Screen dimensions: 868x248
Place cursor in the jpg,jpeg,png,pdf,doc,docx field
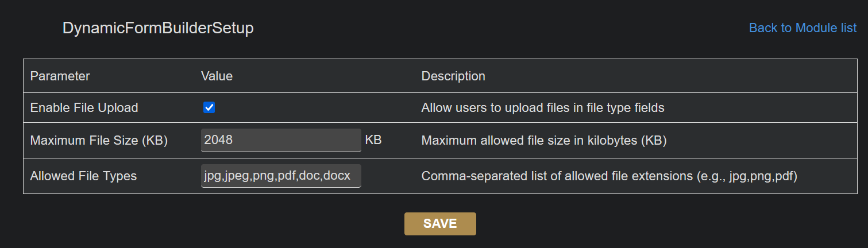(281, 176)
